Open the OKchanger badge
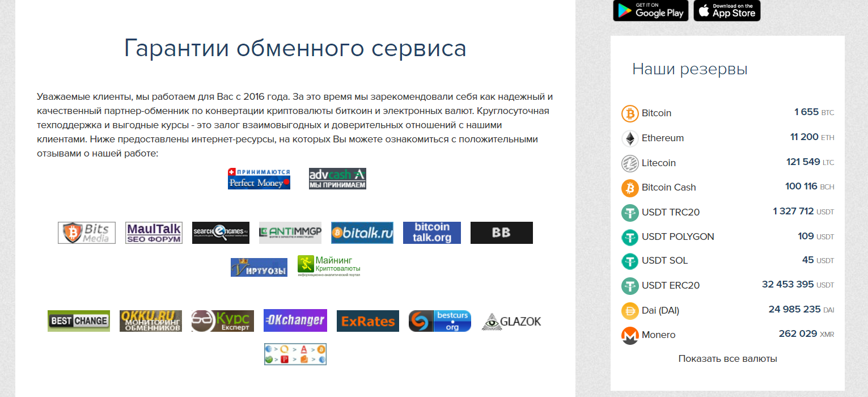Screen dimensions: 868x397 click(295, 320)
